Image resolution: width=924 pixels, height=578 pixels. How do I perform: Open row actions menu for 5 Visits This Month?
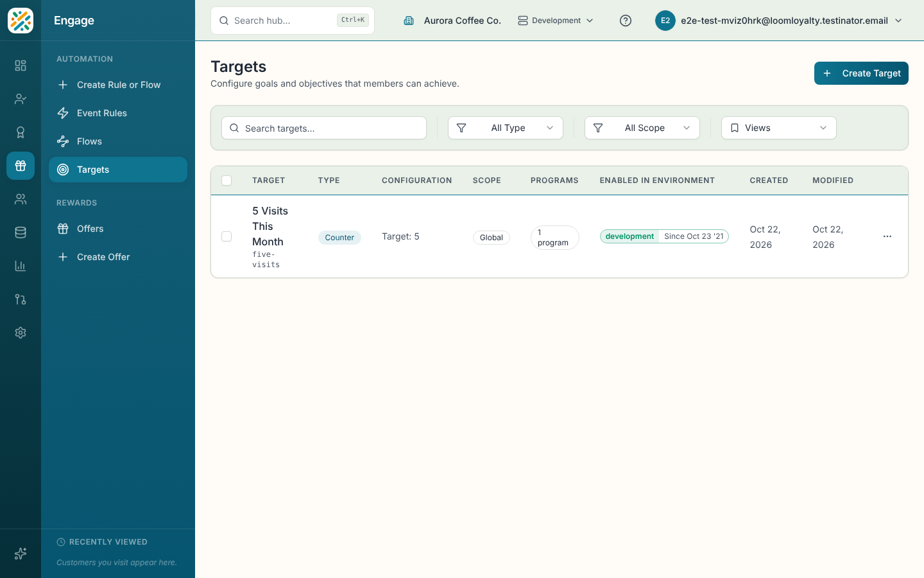(x=887, y=236)
